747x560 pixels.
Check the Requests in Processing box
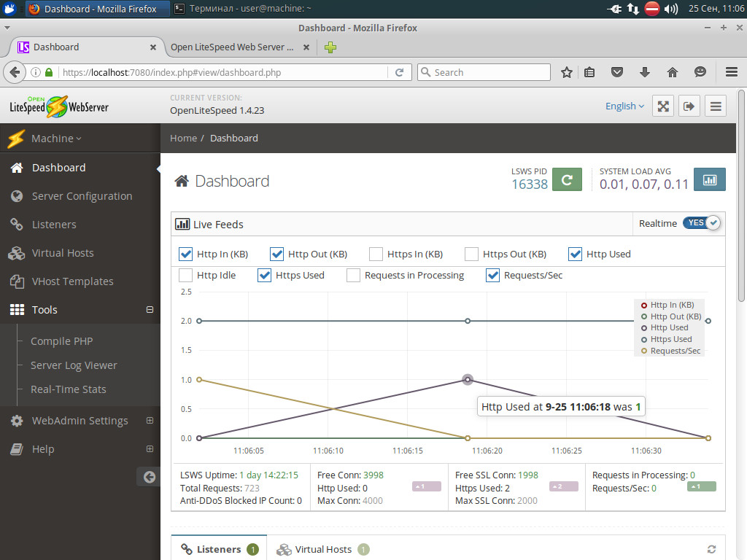353,275
